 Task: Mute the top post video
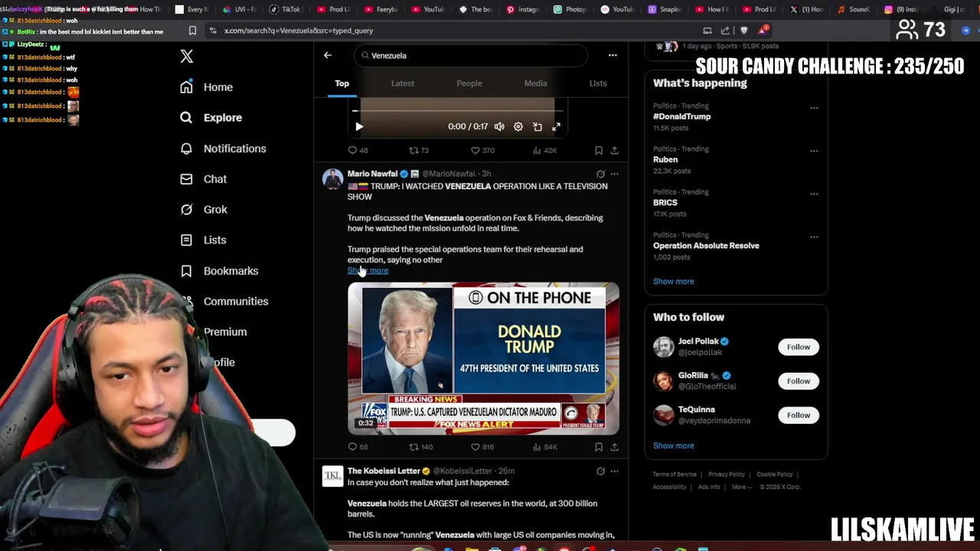point(499,127)
